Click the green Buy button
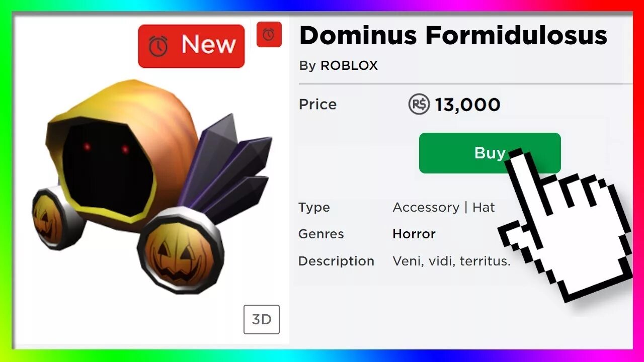This screenshot has height=362, width=644. (x=490, y=153)
